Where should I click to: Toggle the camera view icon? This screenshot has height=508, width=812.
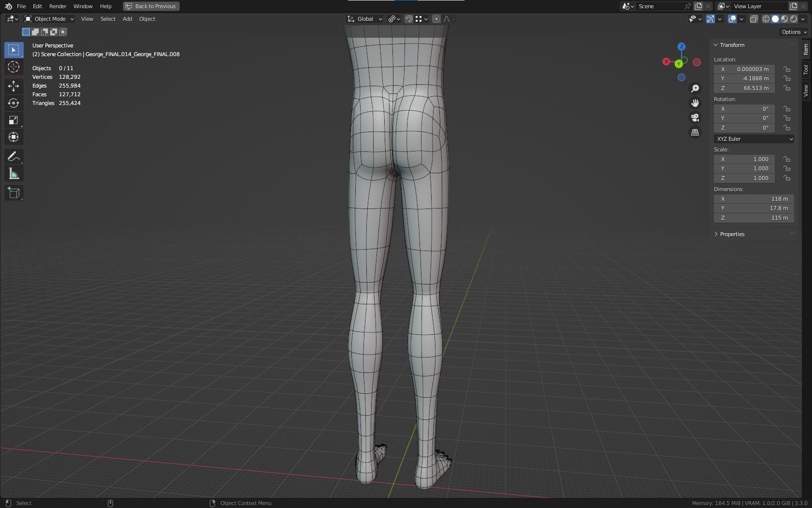[695, 118]
